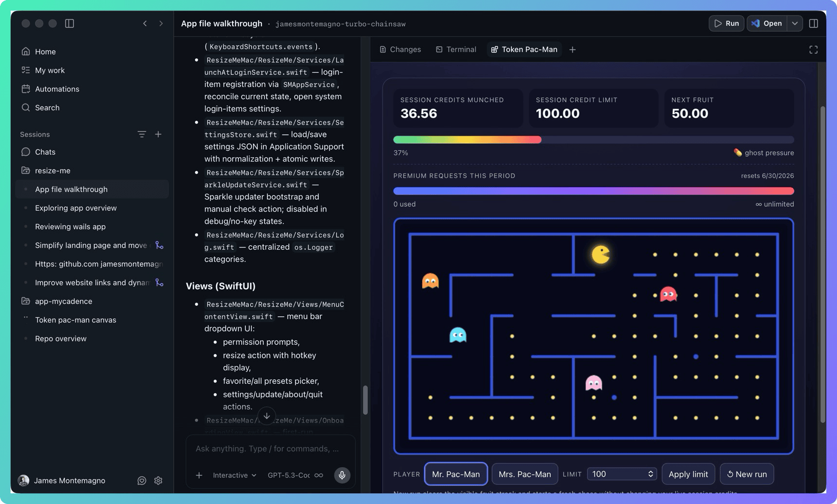
Task: Open Https: github.com jamesmontemagno session
Action: [99, 264]
